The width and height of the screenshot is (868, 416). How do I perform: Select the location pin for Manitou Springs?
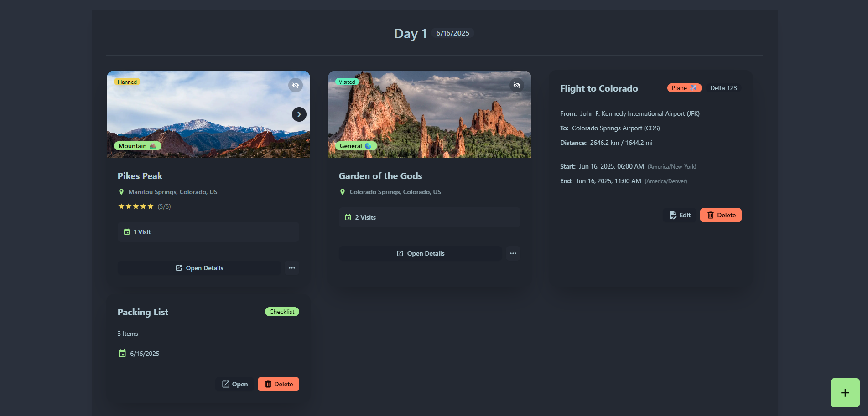[x=120, y=192]
